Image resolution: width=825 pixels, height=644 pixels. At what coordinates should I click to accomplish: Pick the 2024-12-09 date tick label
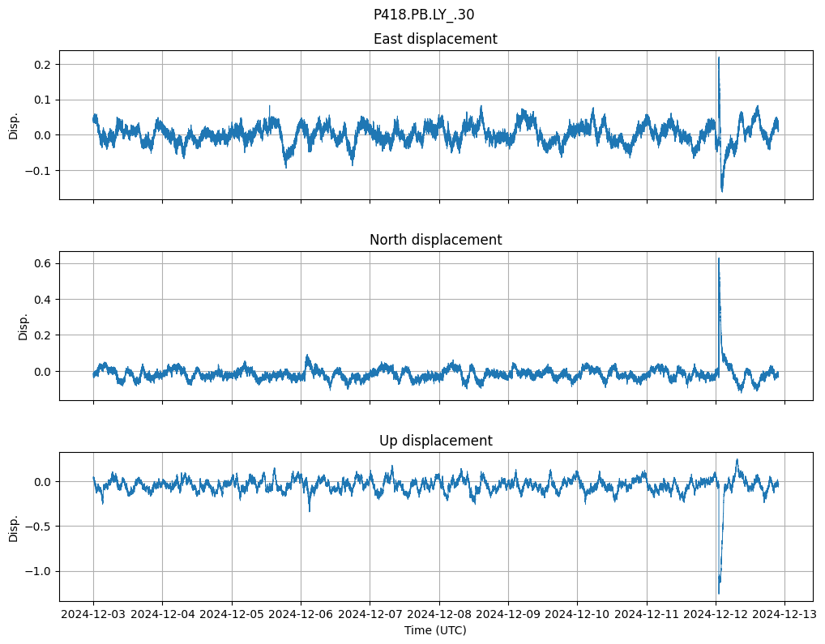(x=508, y=615)
